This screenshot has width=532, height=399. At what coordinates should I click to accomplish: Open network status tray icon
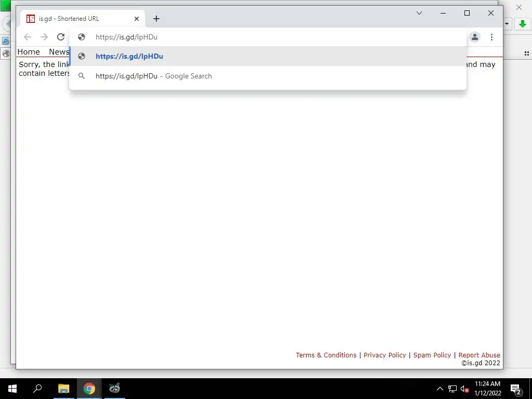(x=453, y=389)
